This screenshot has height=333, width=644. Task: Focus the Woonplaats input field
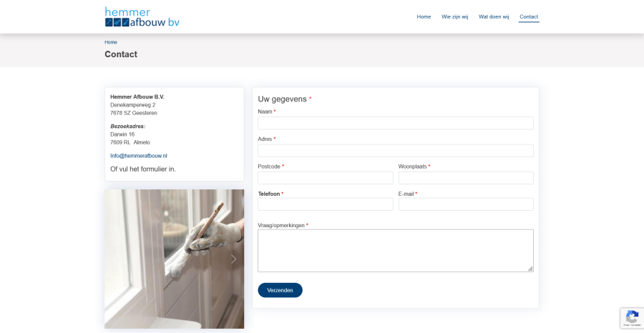pos(465,178)
